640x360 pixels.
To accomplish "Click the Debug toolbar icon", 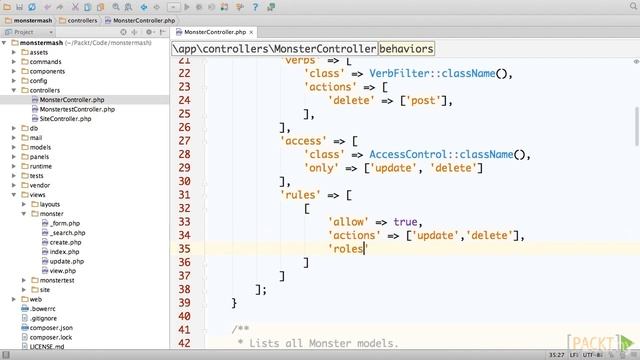I will [199, 7].
